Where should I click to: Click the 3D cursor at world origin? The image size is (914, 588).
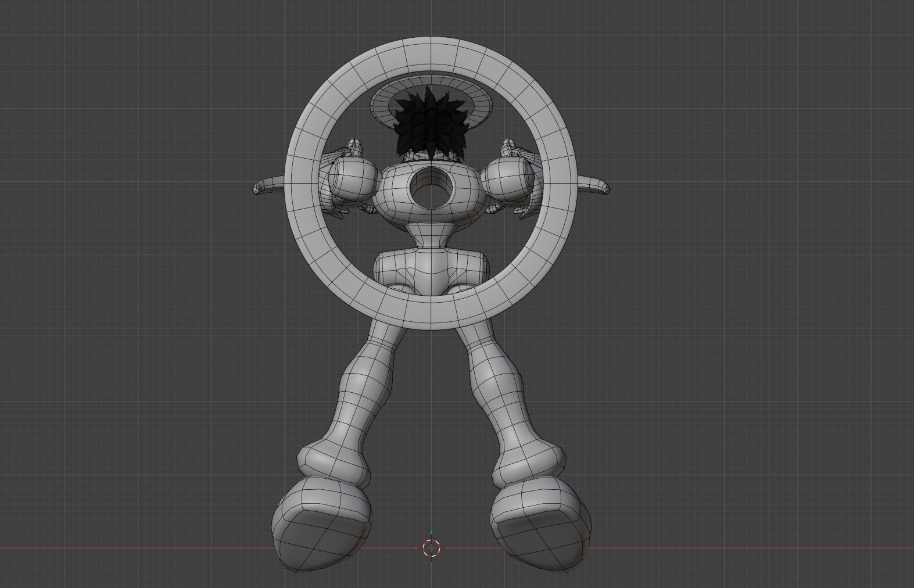coord(431,548)
